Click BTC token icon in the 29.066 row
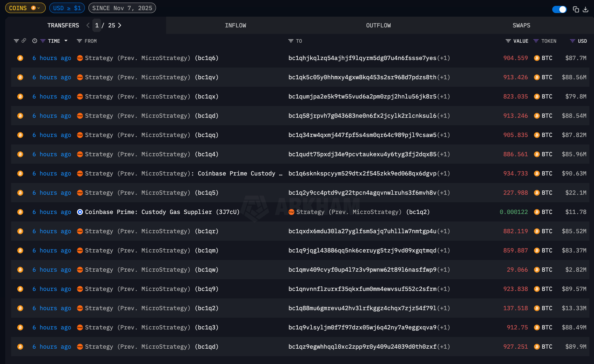 (x=537, y=270)
